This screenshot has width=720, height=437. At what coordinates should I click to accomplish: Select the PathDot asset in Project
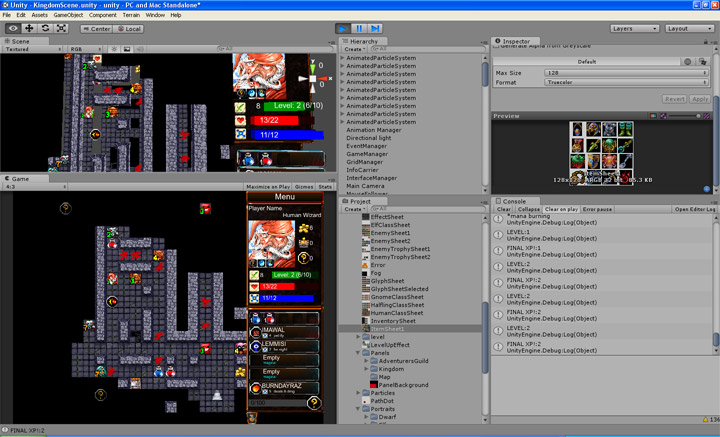tap(382, 401)
